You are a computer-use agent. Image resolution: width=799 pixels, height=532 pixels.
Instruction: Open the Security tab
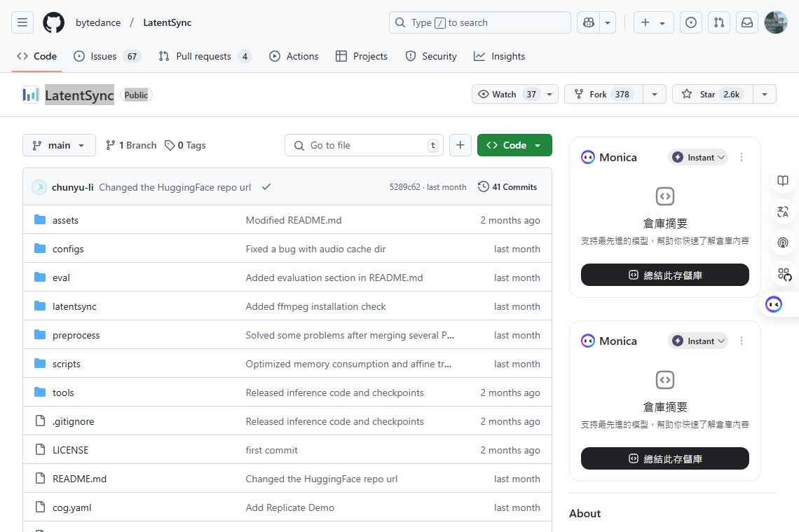(431, 56)
